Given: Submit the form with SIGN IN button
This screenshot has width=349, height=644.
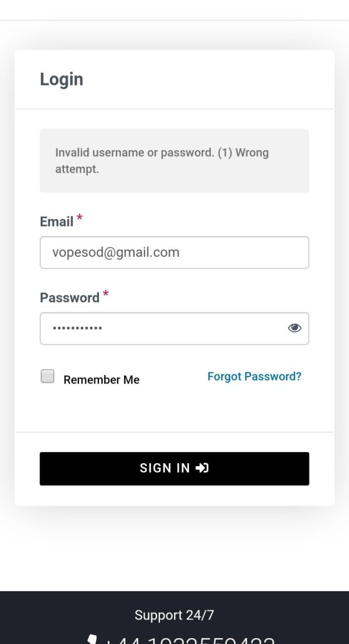Looking at the screenshot, I should (x=174, y=468).
